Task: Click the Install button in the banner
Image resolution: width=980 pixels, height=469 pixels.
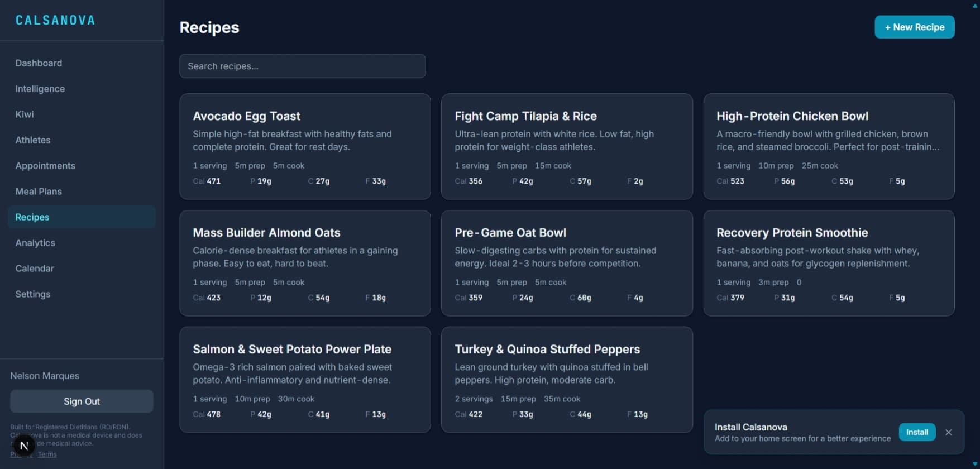Action: click(917, 432)
